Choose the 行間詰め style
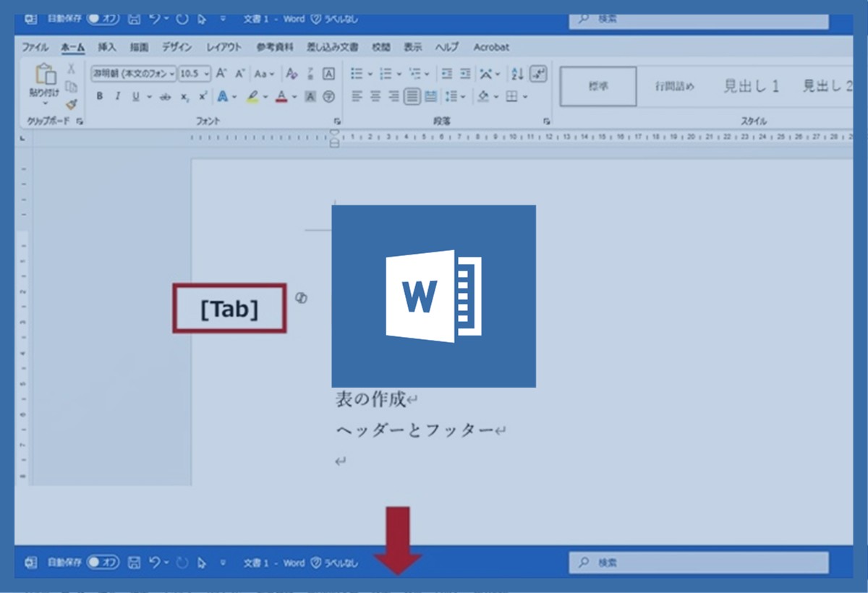This screenshot has height=593, width=868. click(674, 86)
